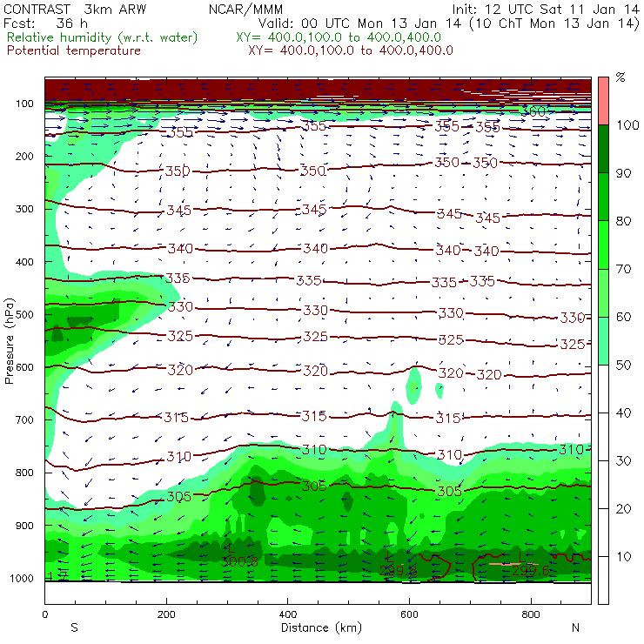Click the '300.8' low-value label near surface
The width and height of the screenshot is (644, 644).
239,561
